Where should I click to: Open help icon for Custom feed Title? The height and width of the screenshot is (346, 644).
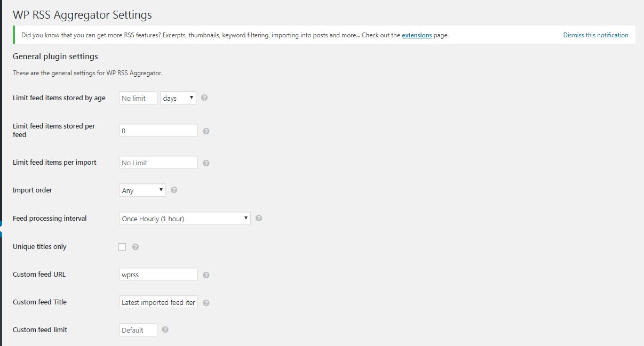[x=206, y=303]
